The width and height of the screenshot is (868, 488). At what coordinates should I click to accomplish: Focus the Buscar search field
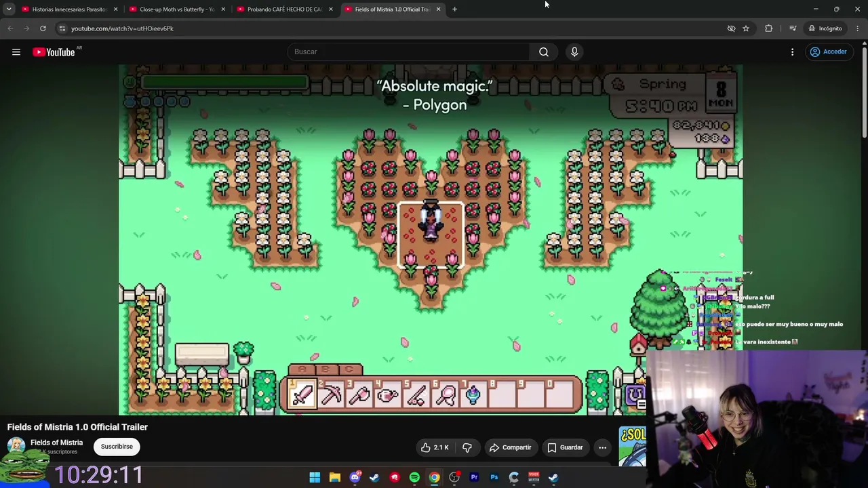409,52
